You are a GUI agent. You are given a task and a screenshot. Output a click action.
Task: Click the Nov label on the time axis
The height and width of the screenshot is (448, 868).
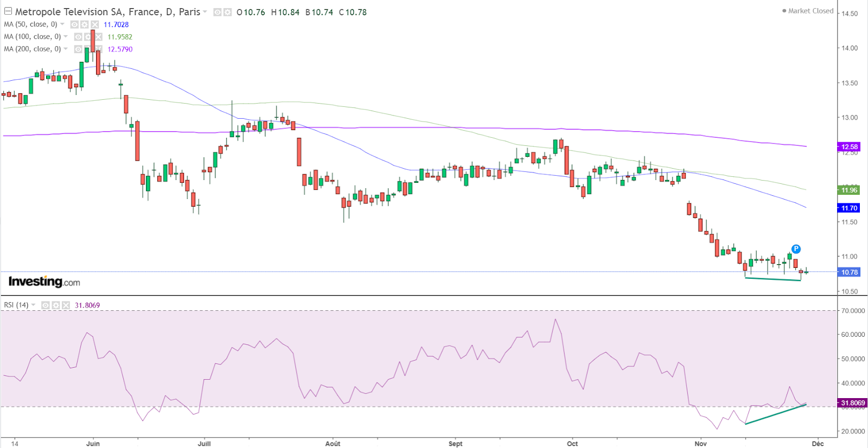pyautogui.click(x=701, y=444)
